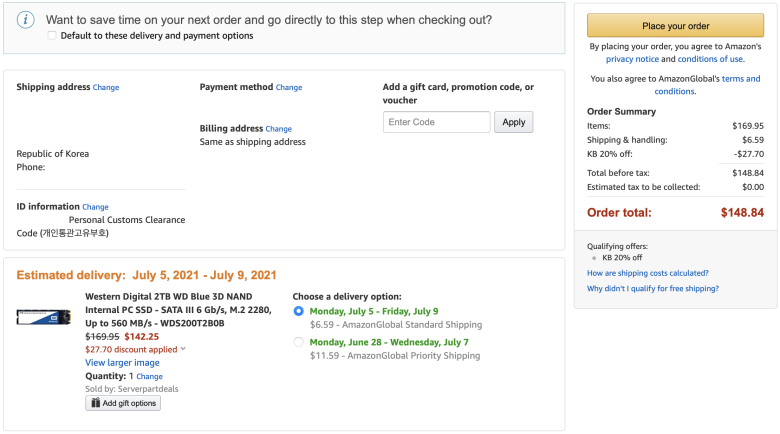Expand the $27.70 discount applied chevron
This screenshot has height=434, width=780.
(x=183, y=349)
